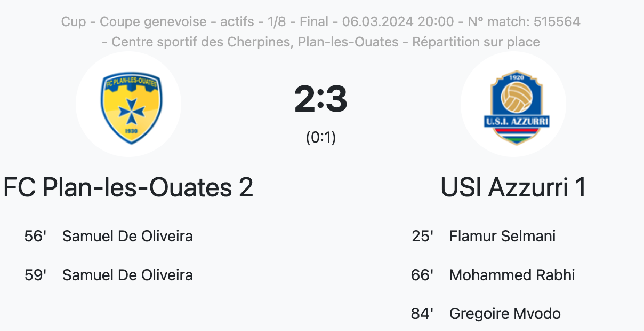This screenshot has width=644, height=331.
Task: Click the 84' goal minute marker
Action: tap(422, 313)
